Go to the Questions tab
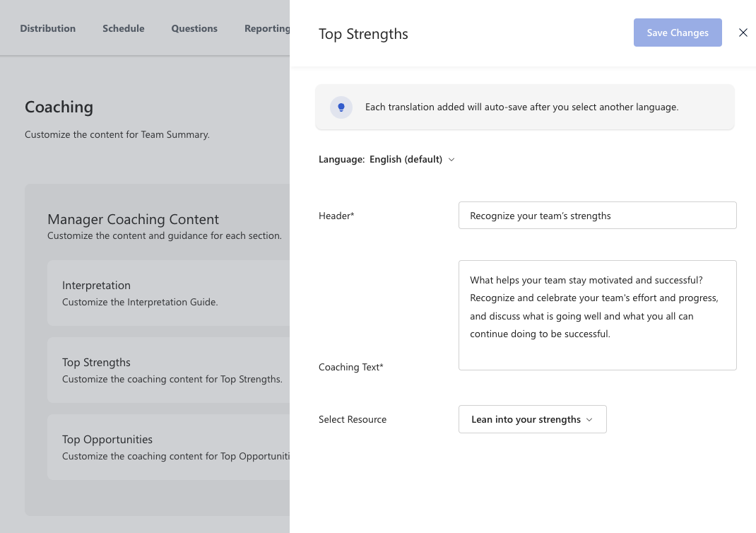 click(194, 28)
